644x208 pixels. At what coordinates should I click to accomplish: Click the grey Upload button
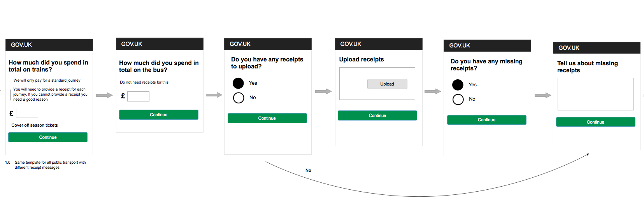(x=387, y=84)
